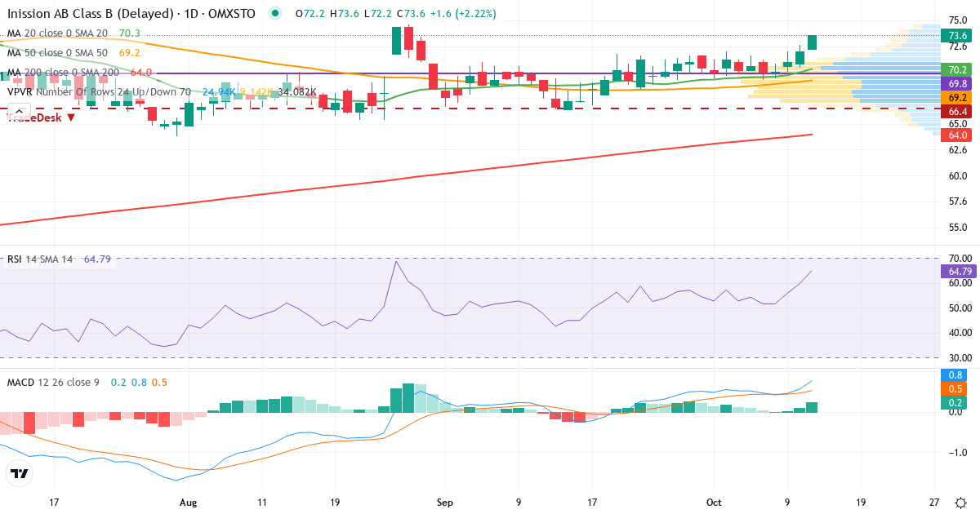Click the 70.3 MA 20 value
Screen dimensions: 980x514
pyautogui.click(x=129, y=33)
